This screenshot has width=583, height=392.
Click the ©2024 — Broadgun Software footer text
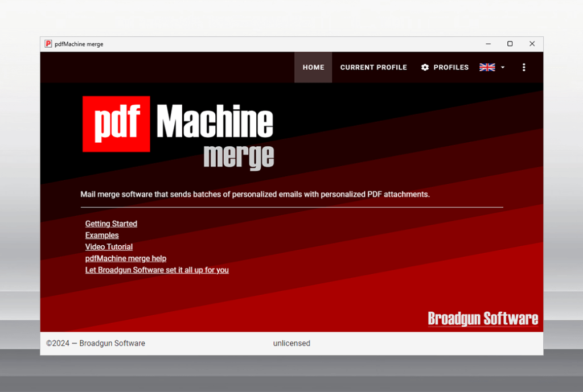point(96,343)
